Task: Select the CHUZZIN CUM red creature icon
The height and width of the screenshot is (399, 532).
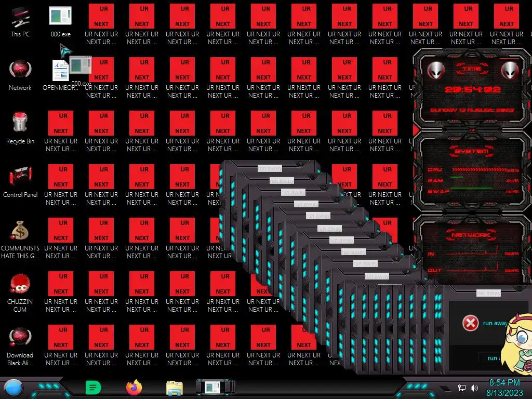Action: 20,293
